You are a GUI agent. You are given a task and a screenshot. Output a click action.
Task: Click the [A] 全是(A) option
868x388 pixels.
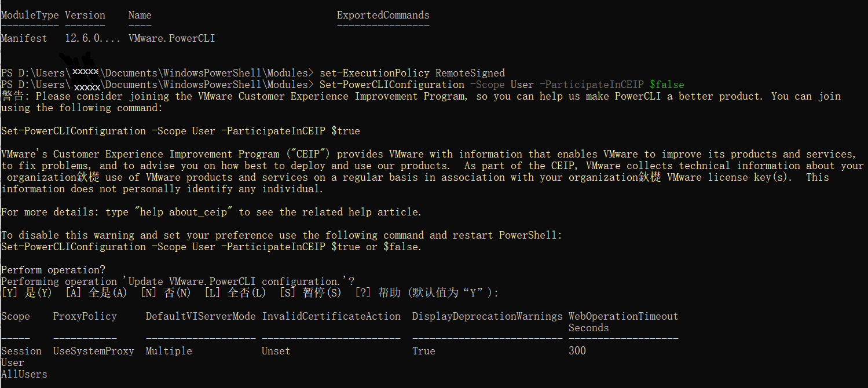tap(96, 293)
